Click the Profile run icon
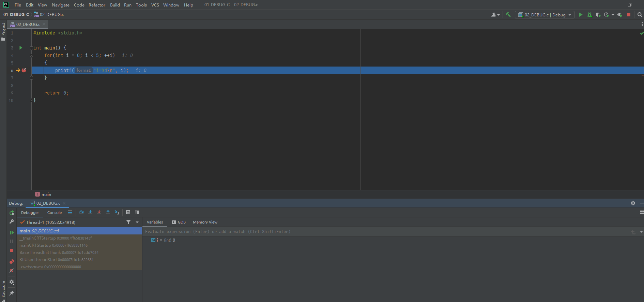 607,15
